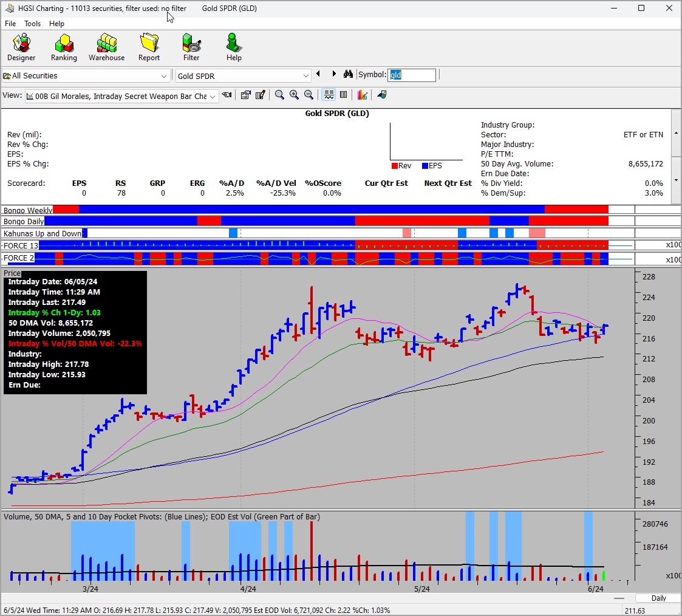The height and width of the screenshot is (616, 682).
Task: Click the %A/D Vel value -25.3%
Action: point(283,193)
